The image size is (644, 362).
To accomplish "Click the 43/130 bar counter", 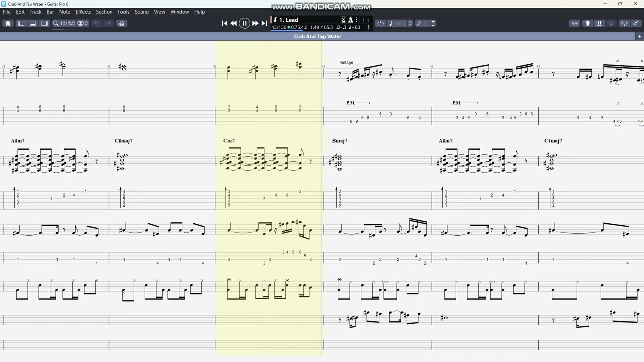I will [279, 27].
